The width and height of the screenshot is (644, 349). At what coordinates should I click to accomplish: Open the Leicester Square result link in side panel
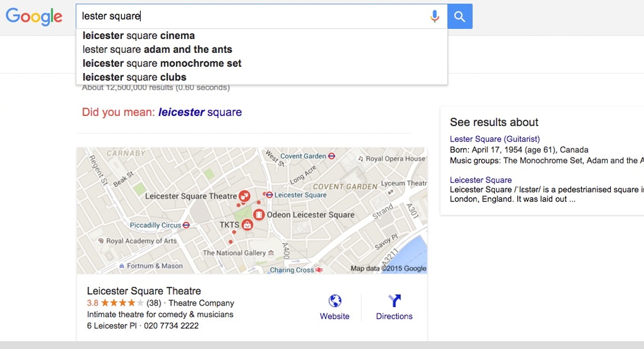click(481, 180)
